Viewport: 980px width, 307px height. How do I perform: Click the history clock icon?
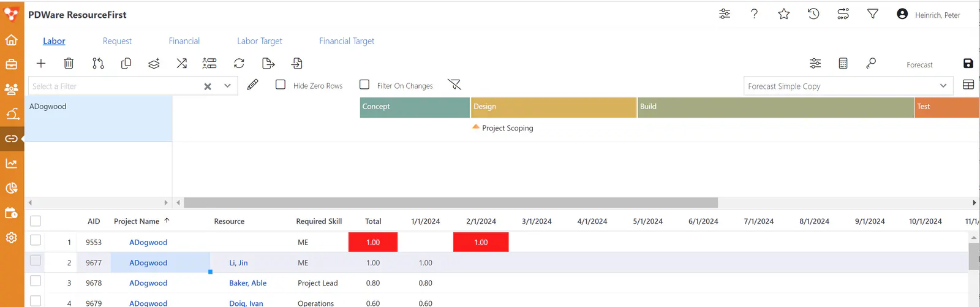click(x=813, y=13)
